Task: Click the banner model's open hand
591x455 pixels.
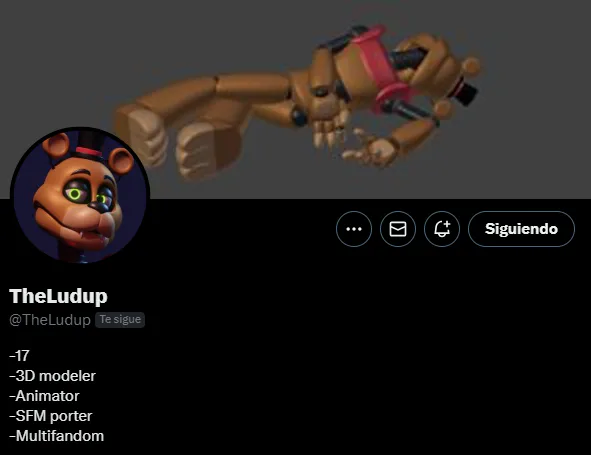Action: (371, 149)
